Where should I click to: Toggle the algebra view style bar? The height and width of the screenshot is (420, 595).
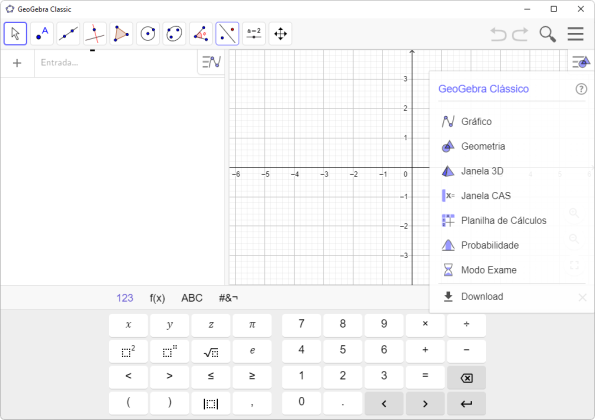coord(211,62)
